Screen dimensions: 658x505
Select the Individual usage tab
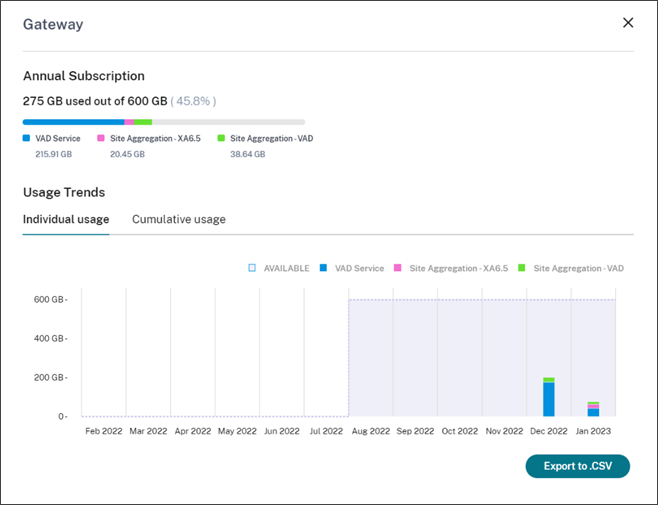click(66, 219)
